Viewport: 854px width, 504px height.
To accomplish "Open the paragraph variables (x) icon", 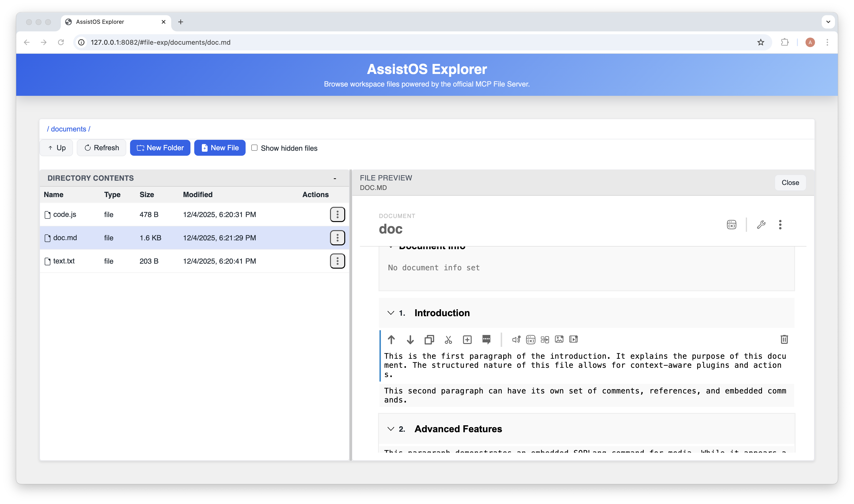I will point(530,339).
